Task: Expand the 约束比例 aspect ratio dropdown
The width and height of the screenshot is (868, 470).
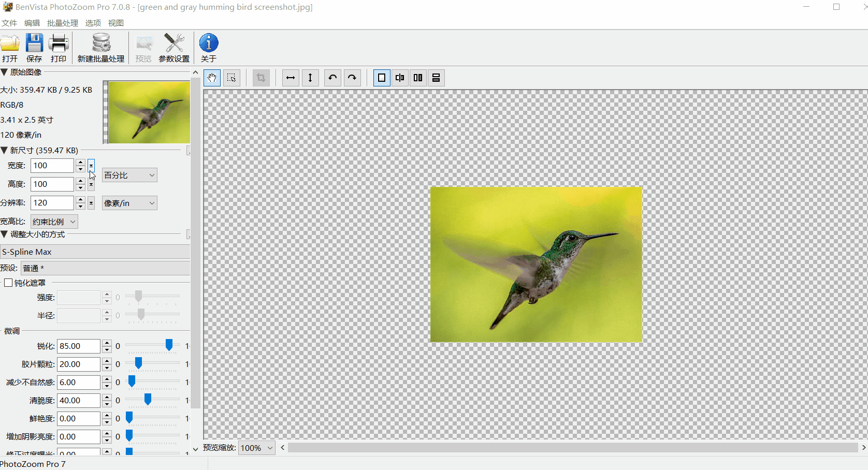Action: tap(54, 222)
